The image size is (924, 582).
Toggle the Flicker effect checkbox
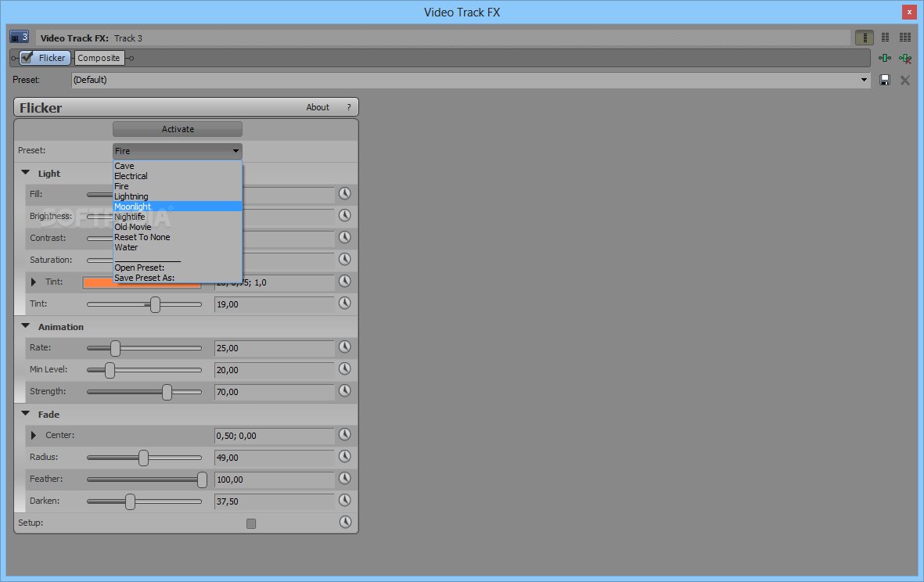(x=27, y=58)
